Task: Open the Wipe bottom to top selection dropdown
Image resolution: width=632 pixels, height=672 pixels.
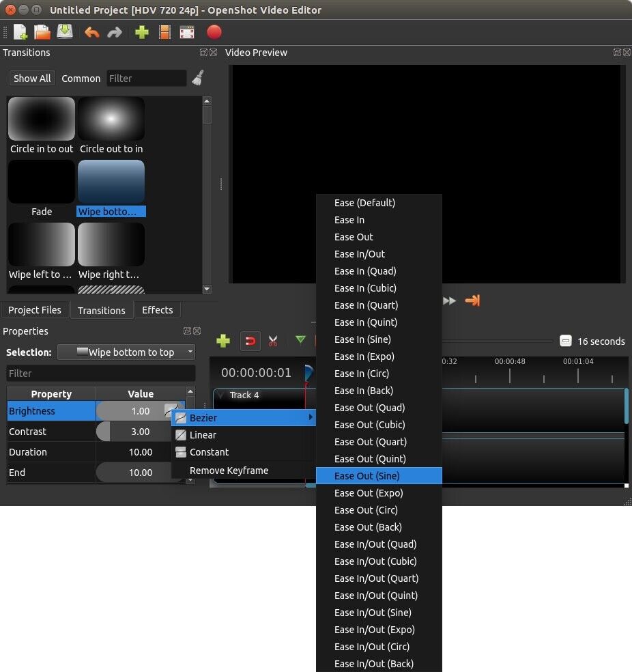Action: click(126, 352)
